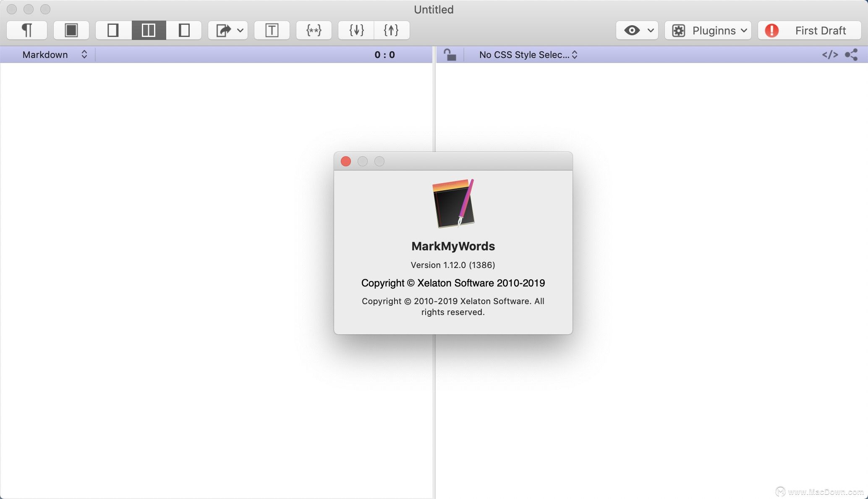Click the full screen square toolbar icon
The width and height of the screenshot is (868, 499).
(71, 30)
